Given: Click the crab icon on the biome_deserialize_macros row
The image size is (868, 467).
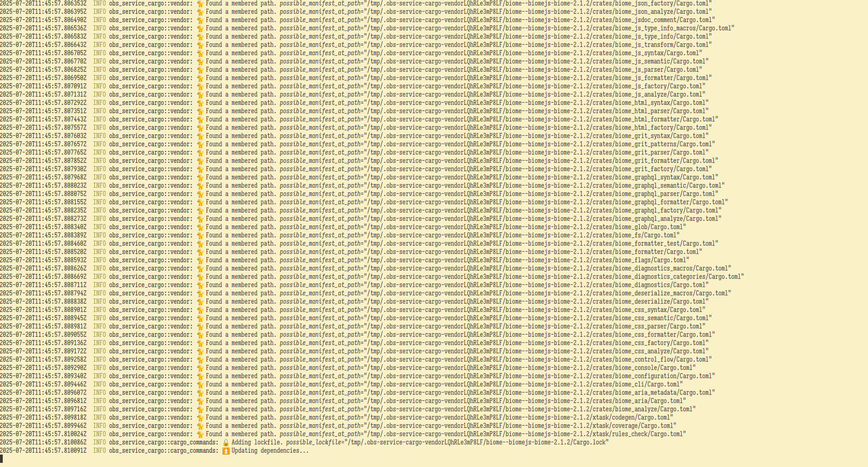Looking at the screenshot, I should (200, 293).
